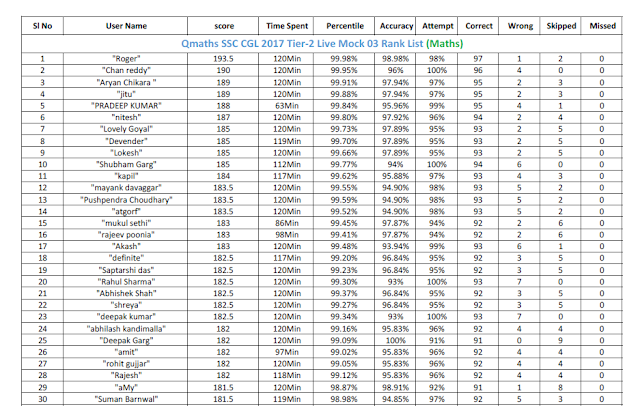Click the "Skipped" column header
The image size is (640, 406).
coord(561,26)
